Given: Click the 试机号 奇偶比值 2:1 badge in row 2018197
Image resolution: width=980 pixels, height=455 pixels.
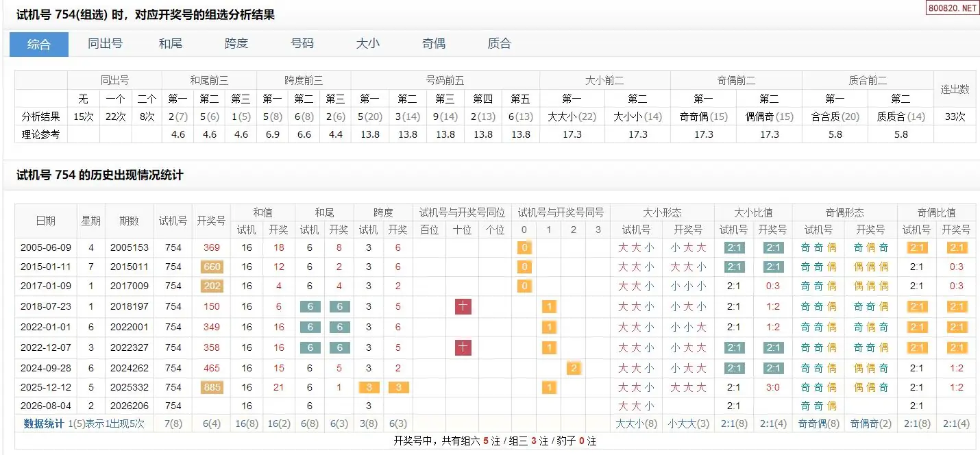Looking at the screenshot, I should tap(916, 306).
